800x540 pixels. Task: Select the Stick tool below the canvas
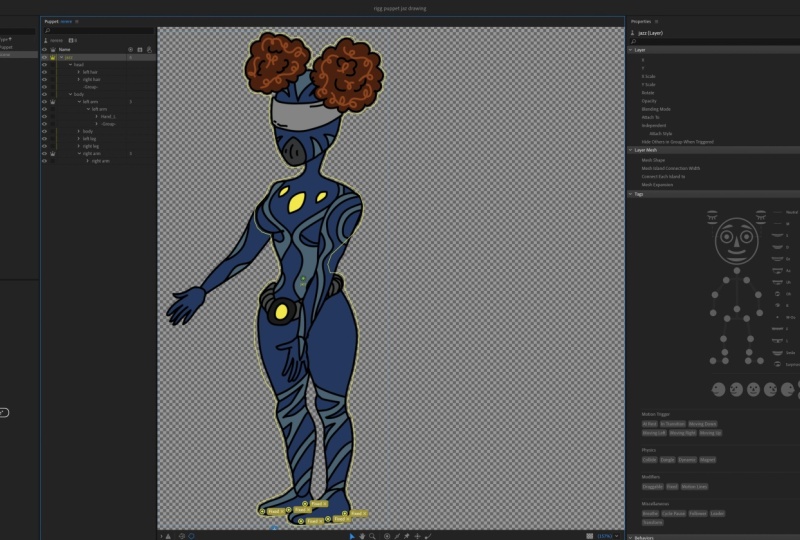397,536
